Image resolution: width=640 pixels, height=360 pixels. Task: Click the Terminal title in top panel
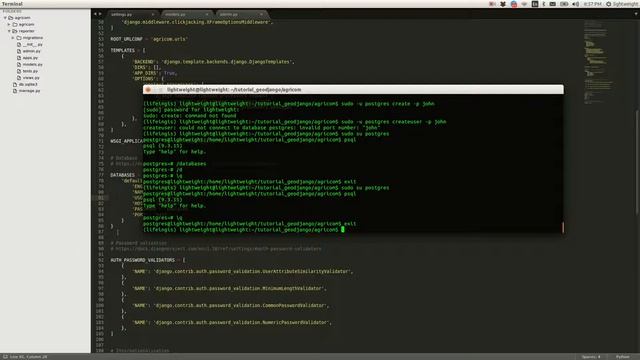12,4
